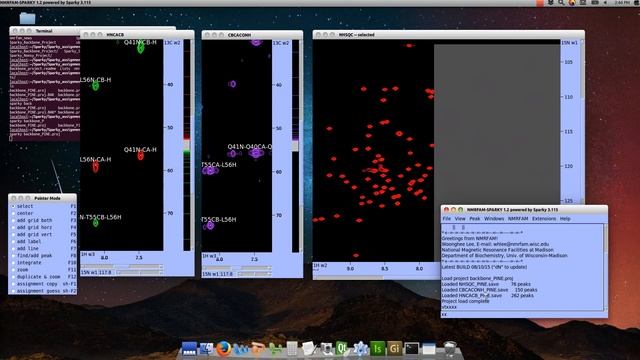Viewport: 640px width, 360px height.
Task: Open the Terminal icon in the dock
Action: 411,349
